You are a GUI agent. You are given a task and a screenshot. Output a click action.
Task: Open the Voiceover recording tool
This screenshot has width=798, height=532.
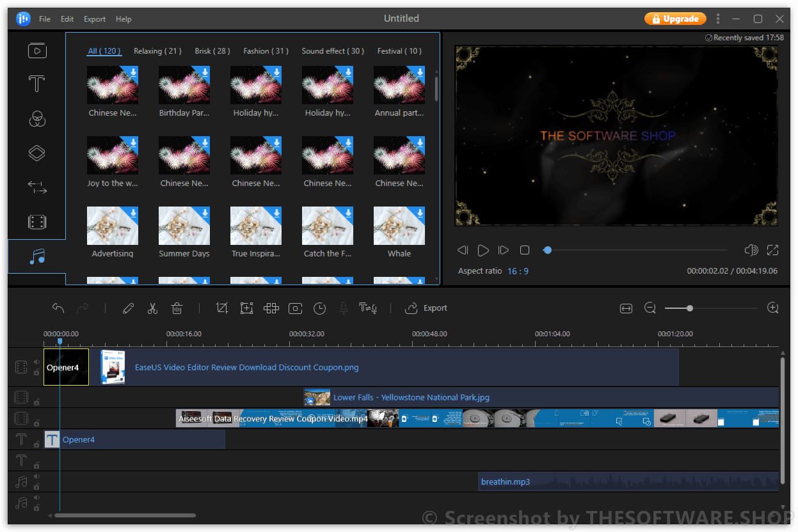[344, 308]
